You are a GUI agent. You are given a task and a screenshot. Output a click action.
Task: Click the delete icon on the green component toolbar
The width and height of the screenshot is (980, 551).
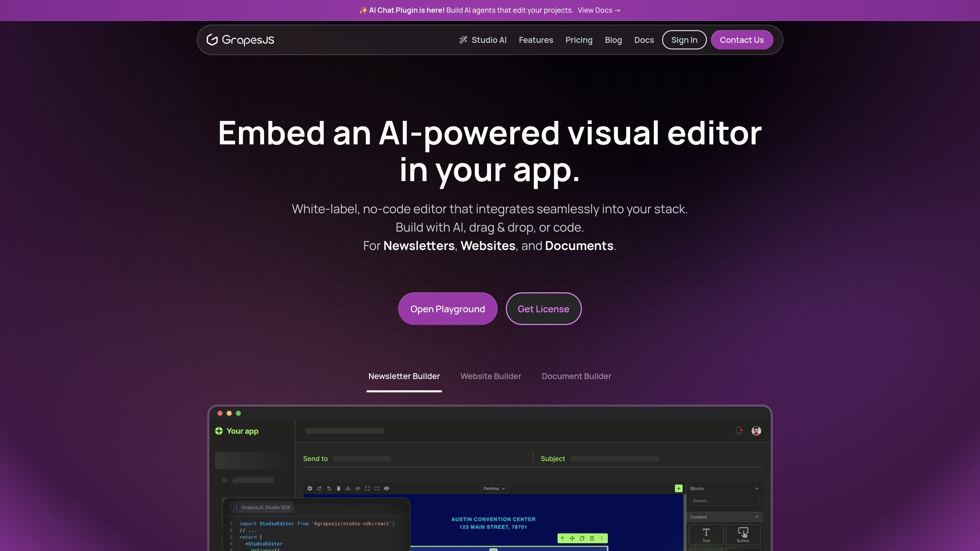point(592,538)
